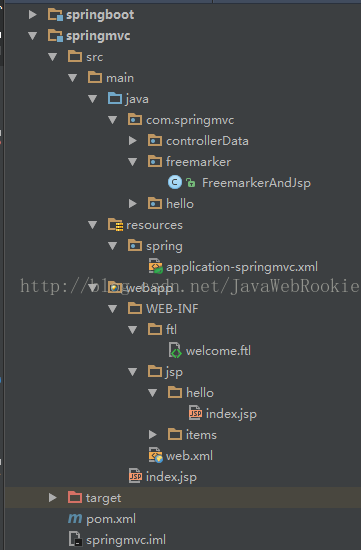Screen dimensions: 361x550
Task: Expand the items folder arrow
Action: pyautogui.click(x=153, y=435)
